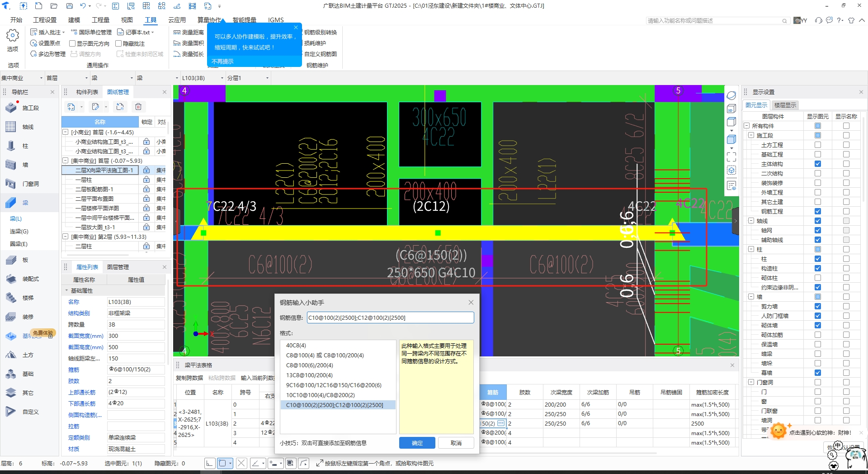
Task: Click the delete trash icon in 图纸管理
Action: point(138,107)
